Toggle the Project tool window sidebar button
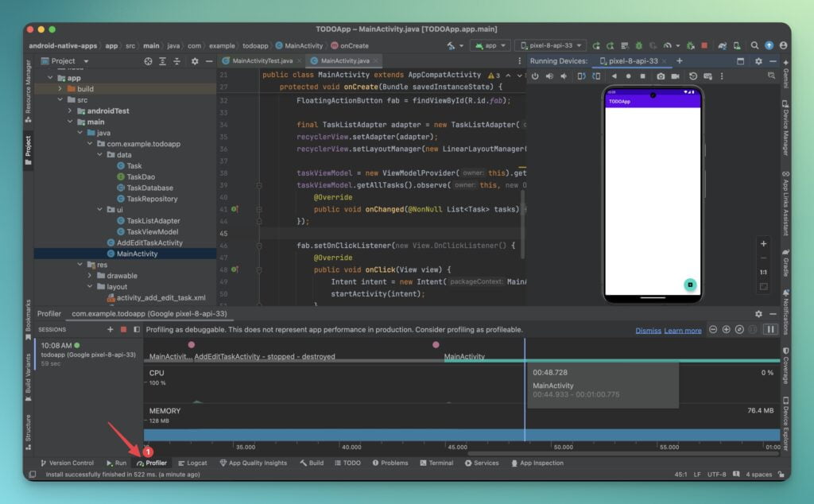 [x=28, y=150]
